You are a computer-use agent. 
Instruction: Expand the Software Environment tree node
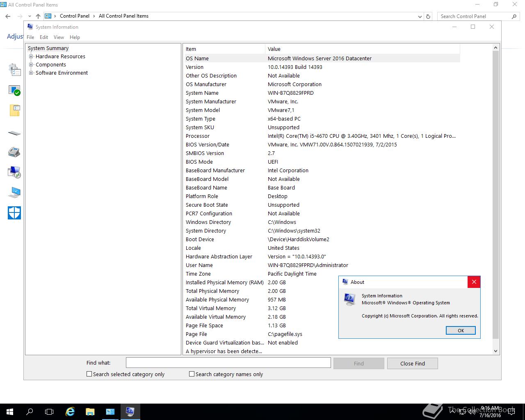tap(31, 73)
